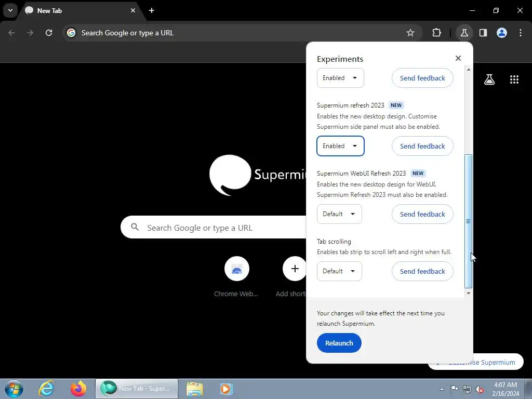Image resolution: width=532 pixels, height=399 pixels.
Task: Click the magnifier icon in search box
Action: click(x=135, y=227)
